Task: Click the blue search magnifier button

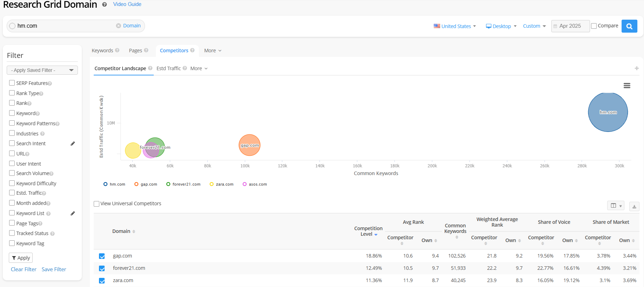Action: (629, 26)
